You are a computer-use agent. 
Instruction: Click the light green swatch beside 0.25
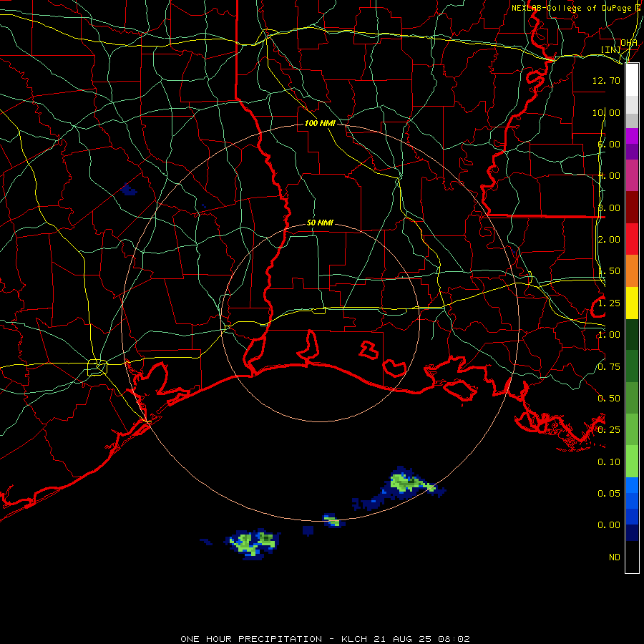click(632, 429)
